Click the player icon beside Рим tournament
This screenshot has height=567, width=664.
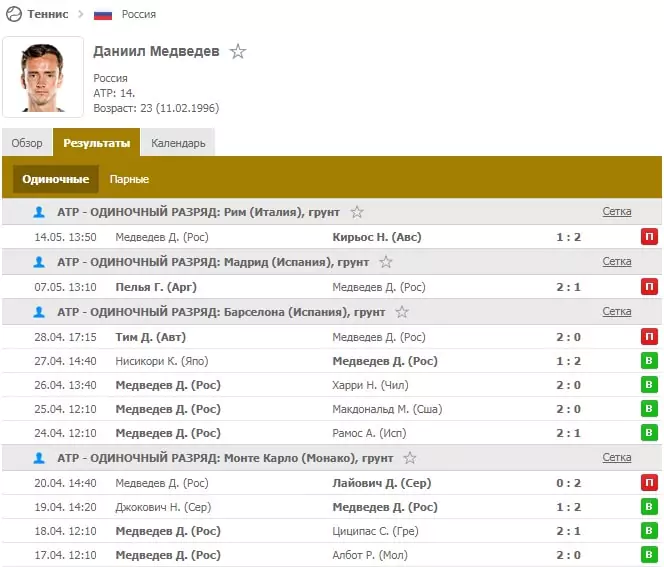pyautogui.click(x=39, y=212)
